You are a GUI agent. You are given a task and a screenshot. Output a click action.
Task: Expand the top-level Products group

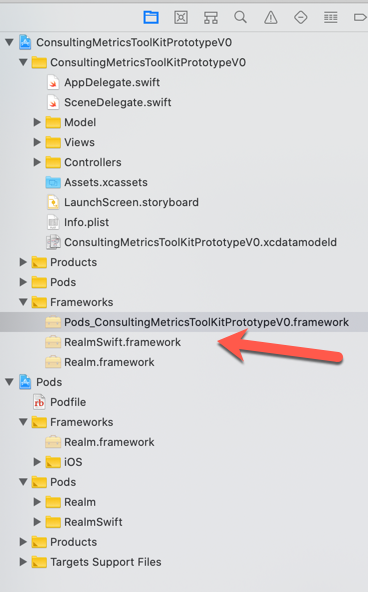point(23,262)
